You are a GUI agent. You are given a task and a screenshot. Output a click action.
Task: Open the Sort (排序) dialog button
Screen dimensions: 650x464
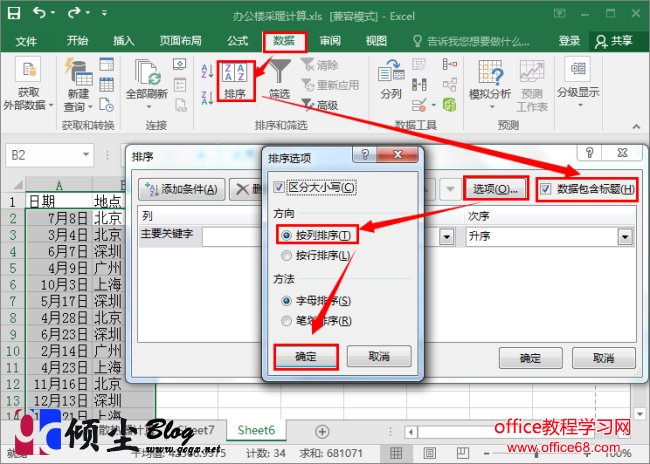tap(235, 81)
